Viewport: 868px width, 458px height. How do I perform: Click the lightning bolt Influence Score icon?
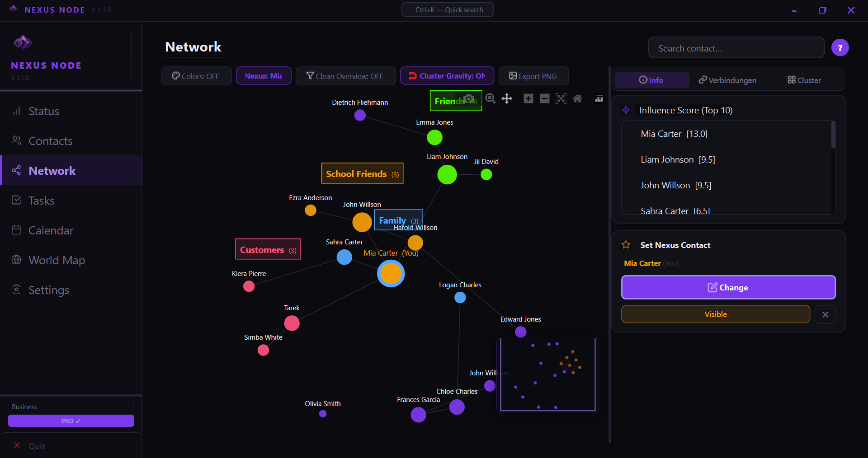(626, 110)
